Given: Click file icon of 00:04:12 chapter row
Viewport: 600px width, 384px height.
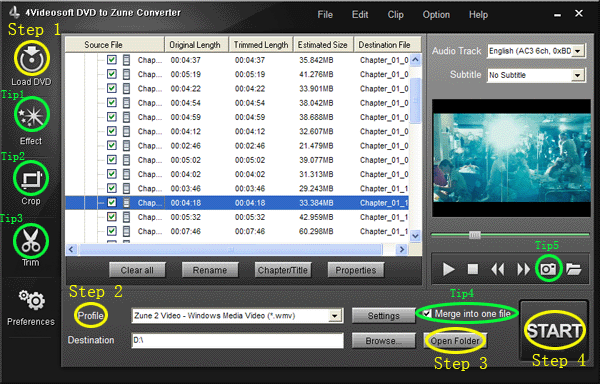Looking at the screenshot, I should click(x=126, y=132).
